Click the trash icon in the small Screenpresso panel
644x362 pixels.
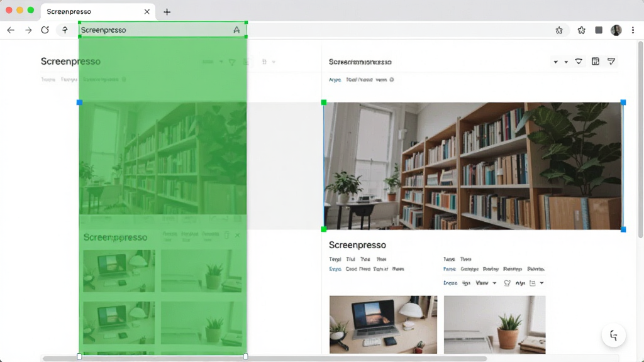tap(226, 235)
